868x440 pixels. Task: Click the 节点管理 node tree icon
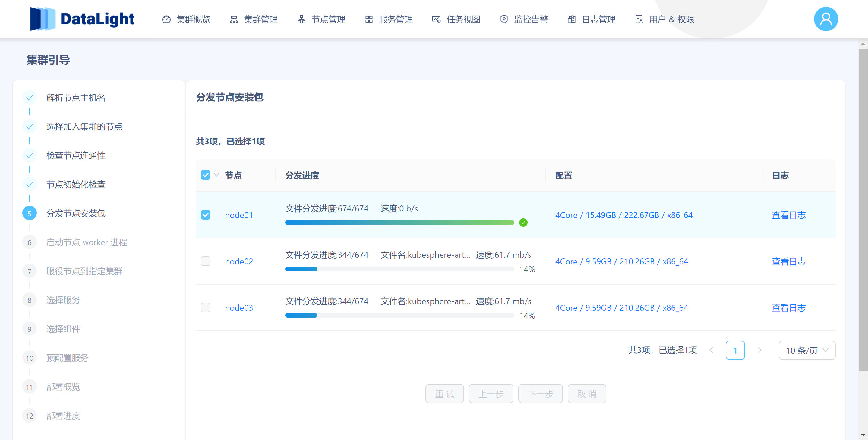301,20
